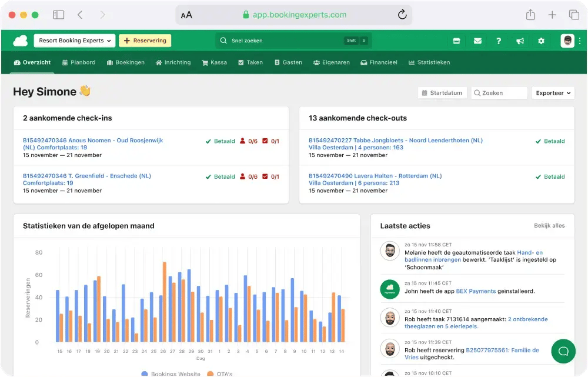Reload the page with the refresh icon
Image resolution: width=588 pixels, height=377 pixels.
click(x=402, y=15)
